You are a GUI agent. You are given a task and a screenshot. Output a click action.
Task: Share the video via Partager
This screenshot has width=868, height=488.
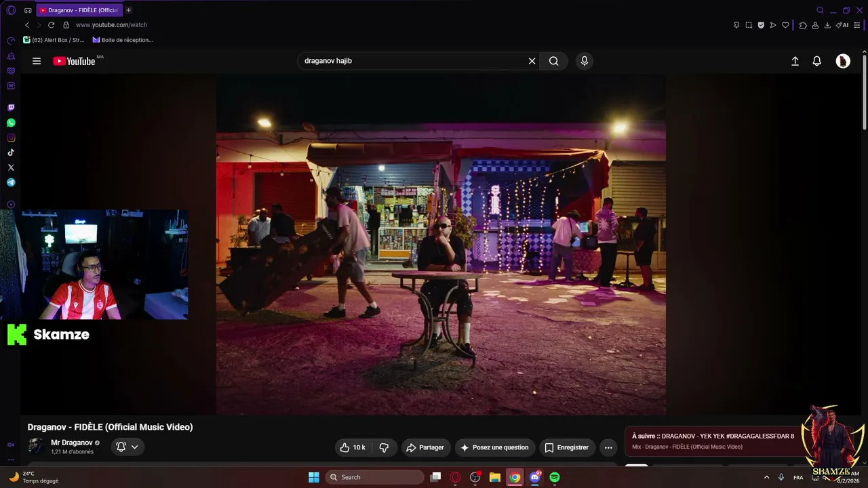click(425, 447)
